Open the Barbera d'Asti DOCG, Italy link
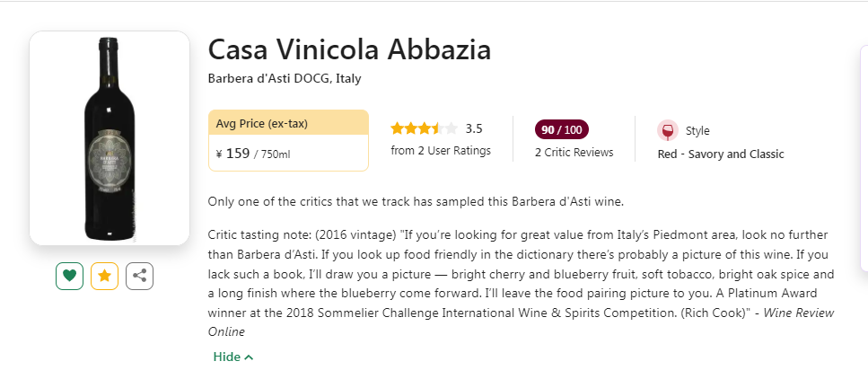 (x=284, y=78)
